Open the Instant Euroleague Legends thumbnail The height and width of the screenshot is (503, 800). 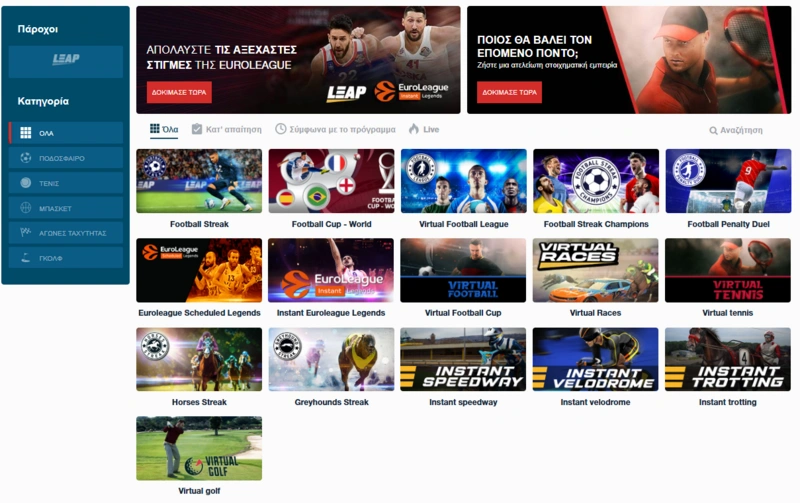point(331,270)
